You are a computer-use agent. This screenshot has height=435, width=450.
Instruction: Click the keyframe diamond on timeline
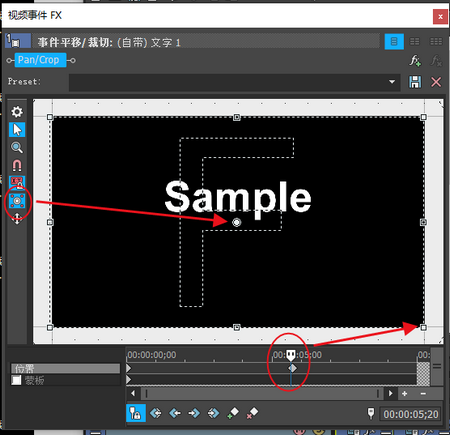pyautogui.click(x=293, y=368)
